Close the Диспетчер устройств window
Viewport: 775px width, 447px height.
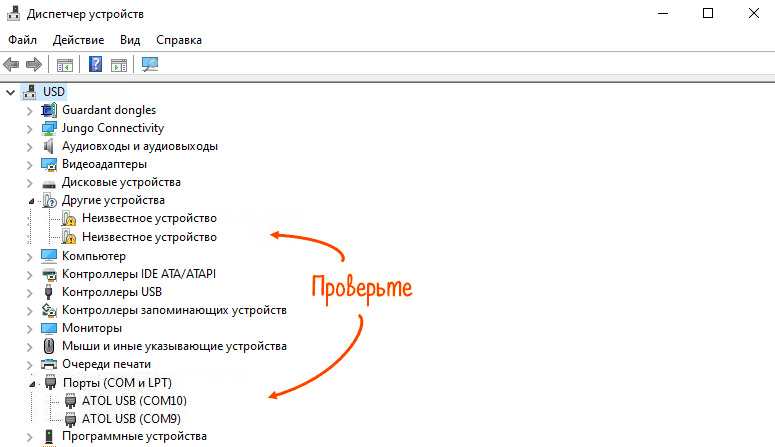coord(754,13)
